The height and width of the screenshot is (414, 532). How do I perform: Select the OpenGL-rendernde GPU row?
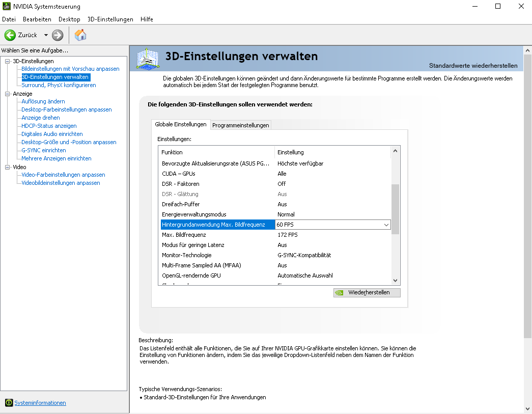click(275, 275)
